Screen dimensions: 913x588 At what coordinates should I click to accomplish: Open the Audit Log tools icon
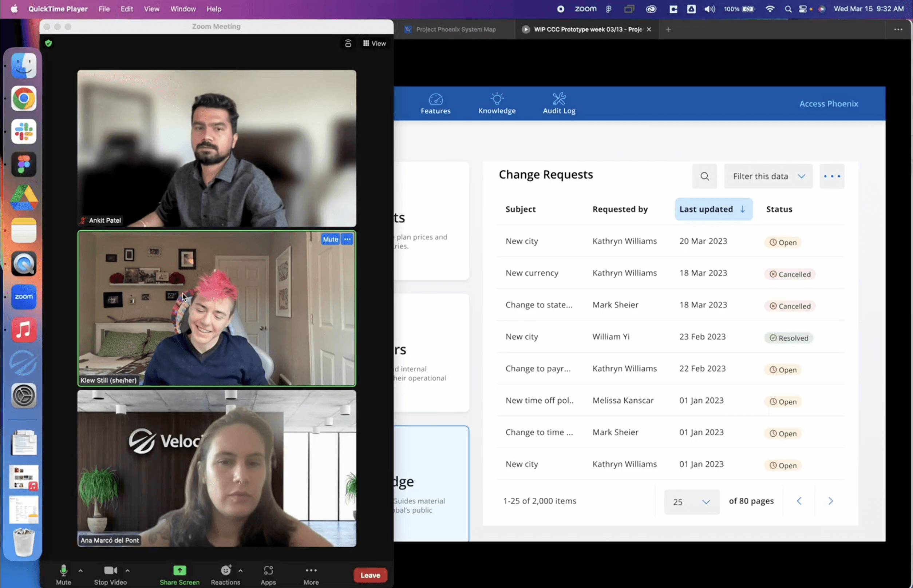point(559,99)
